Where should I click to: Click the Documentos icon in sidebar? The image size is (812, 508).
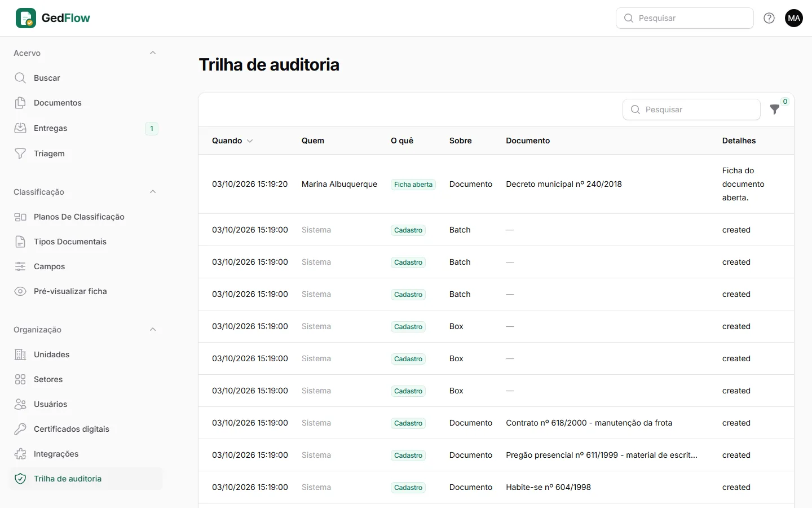tap(20, 103)
